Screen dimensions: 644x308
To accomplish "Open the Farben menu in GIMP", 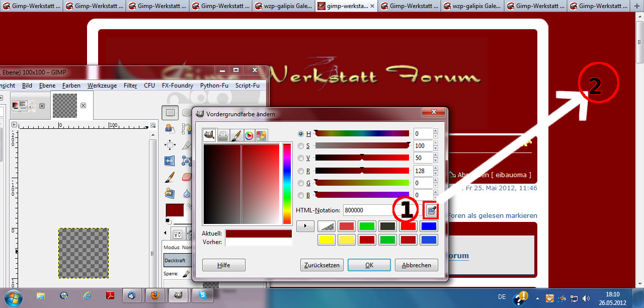I will click(x=71, y=86).
